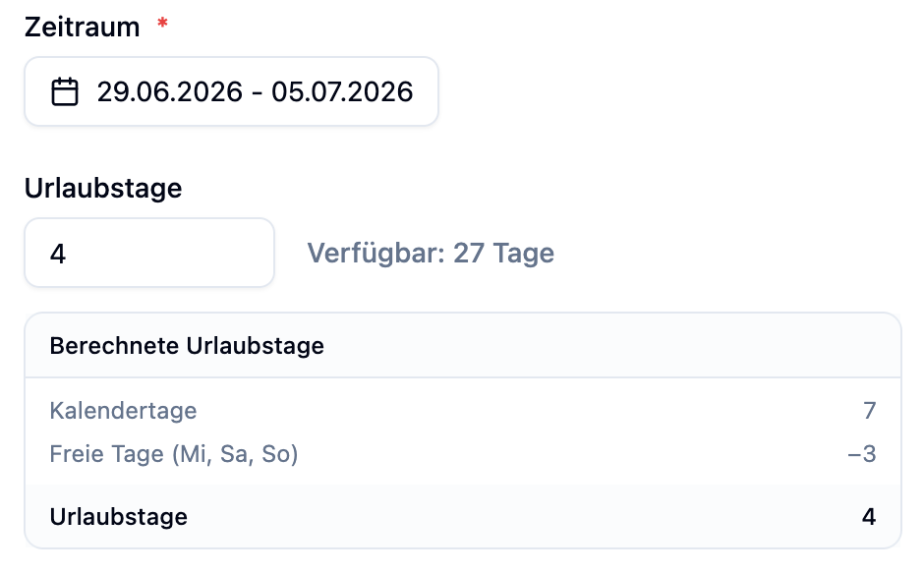Image resolution: width=924 pixels, height=574 pixels.
Task: Focus the Urlaubstage number input field
Action: coord(148,254)
